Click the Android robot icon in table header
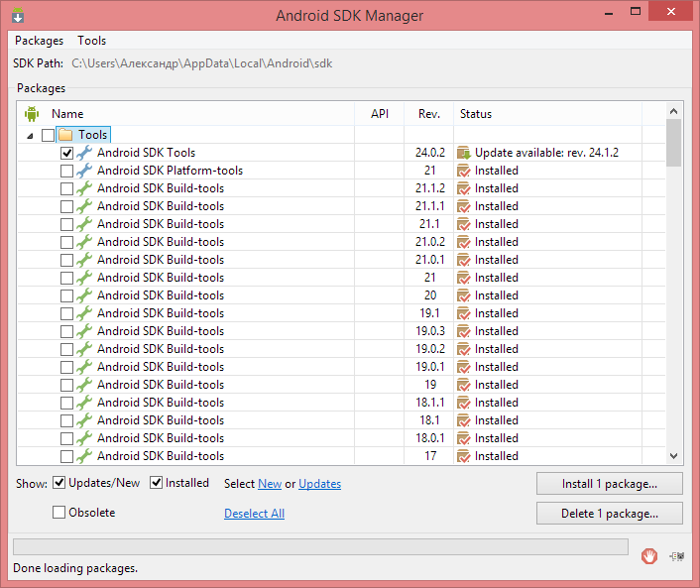This screenshot has width=700, height=588. pos(32,114)
